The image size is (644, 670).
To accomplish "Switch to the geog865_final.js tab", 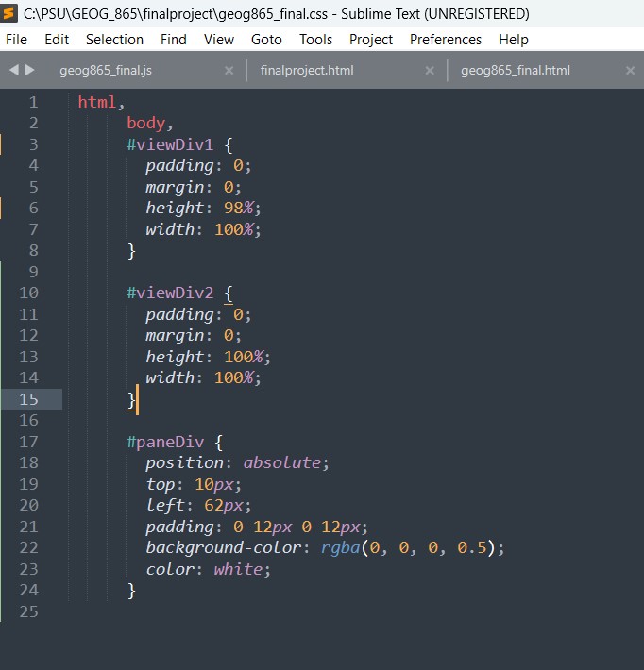I will click(100, 71).
